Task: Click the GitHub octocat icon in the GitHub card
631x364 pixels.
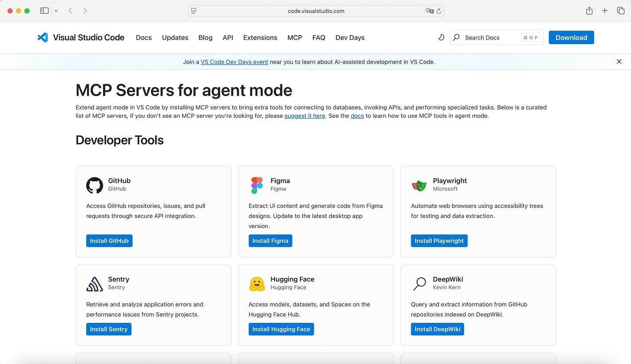Action: tap(94, 185)
